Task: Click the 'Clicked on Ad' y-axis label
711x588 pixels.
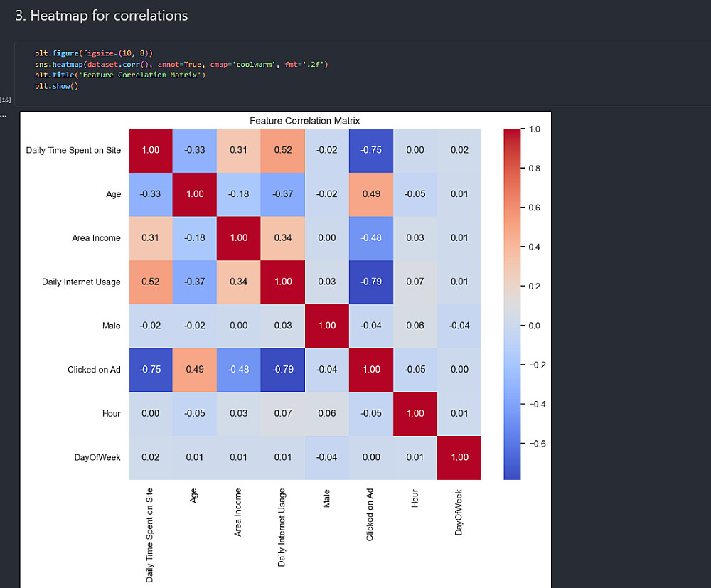Action: pos(94,370)
